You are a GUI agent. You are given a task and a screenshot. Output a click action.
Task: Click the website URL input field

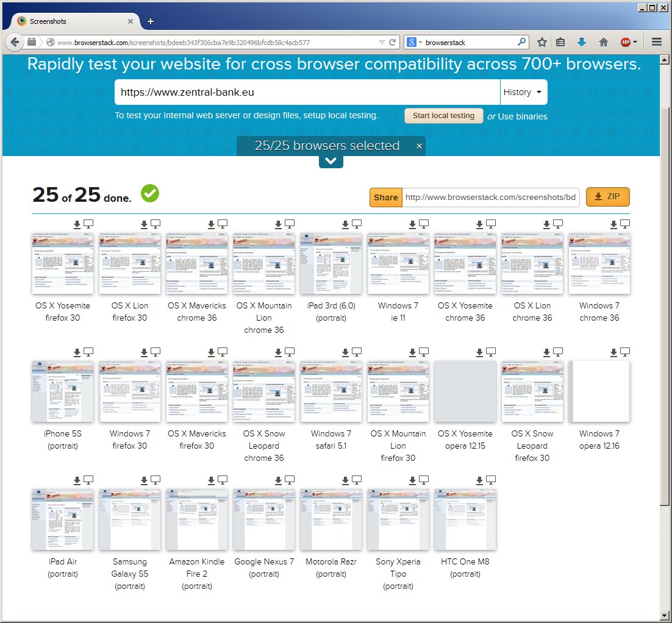click(307, 92)
